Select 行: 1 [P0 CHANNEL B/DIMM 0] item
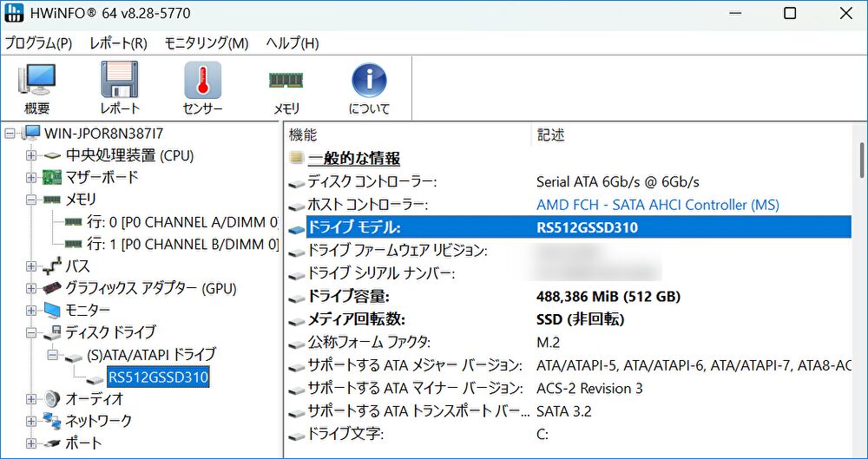868x459 pixels. (182, 244)
